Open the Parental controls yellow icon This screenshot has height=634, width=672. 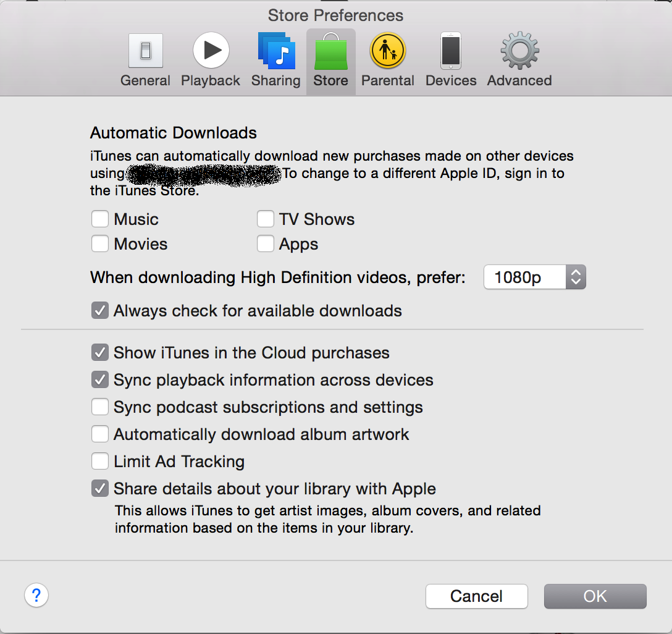387,51
